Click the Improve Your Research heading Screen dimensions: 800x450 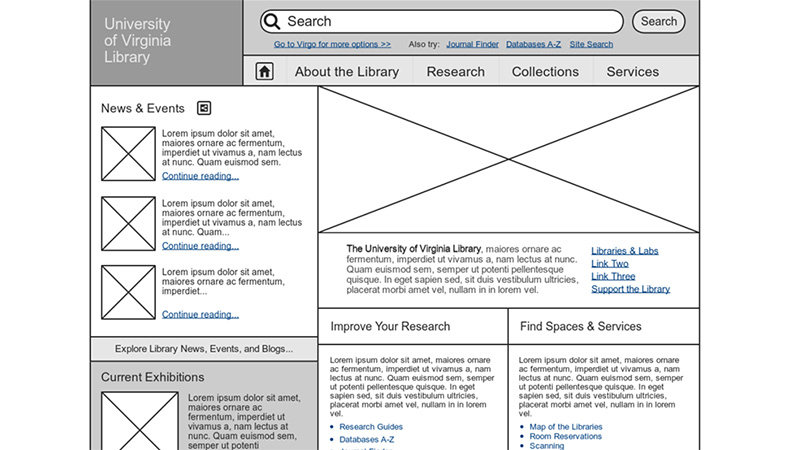[x=390, y=327]
